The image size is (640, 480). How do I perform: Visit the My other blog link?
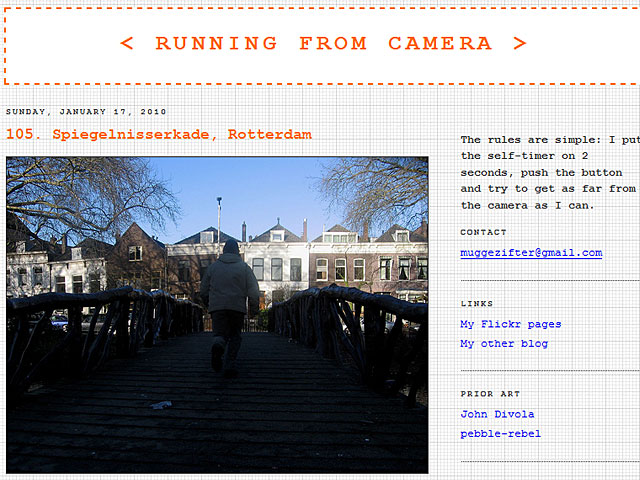[x=504, y=344]
